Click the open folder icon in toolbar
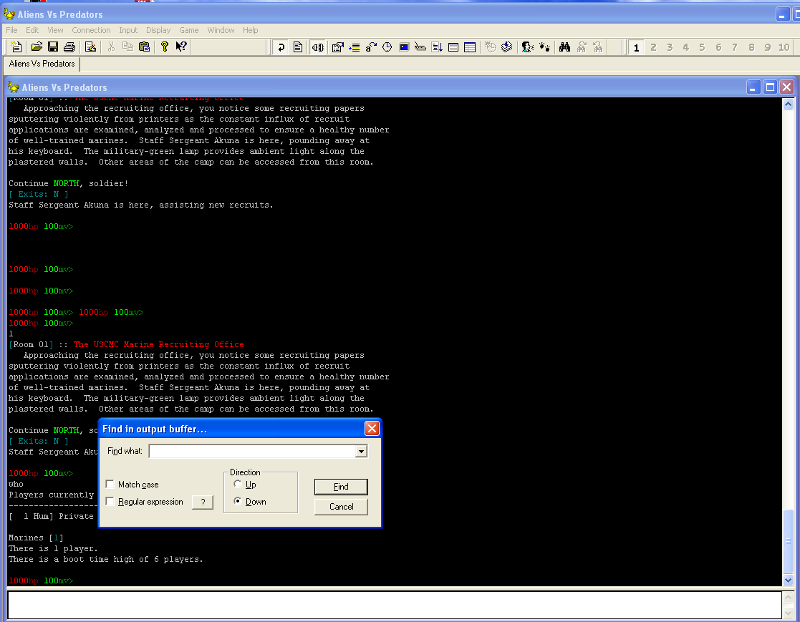Image resolution: width=800 pixels, height=622 pixels. pos(36,47)
